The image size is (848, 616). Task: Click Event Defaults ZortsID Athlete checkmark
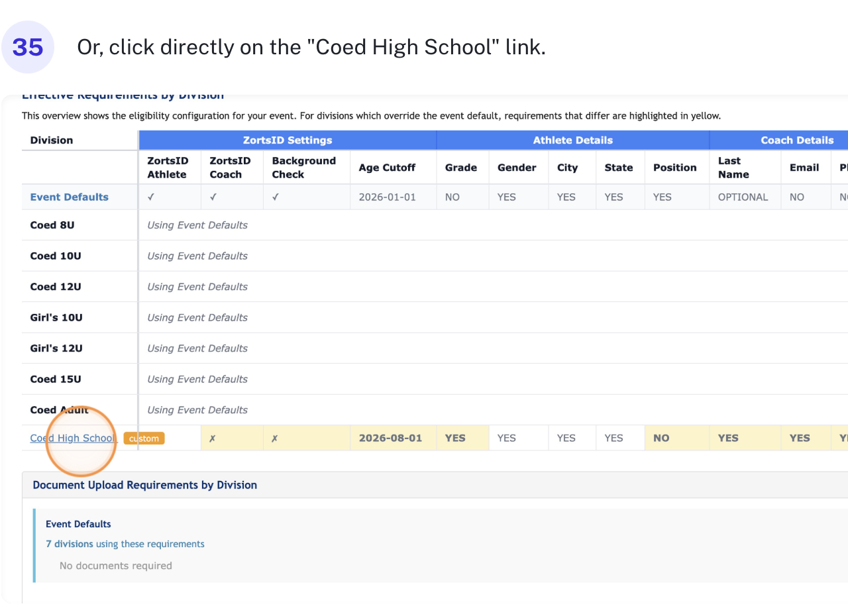click(151, 197)
